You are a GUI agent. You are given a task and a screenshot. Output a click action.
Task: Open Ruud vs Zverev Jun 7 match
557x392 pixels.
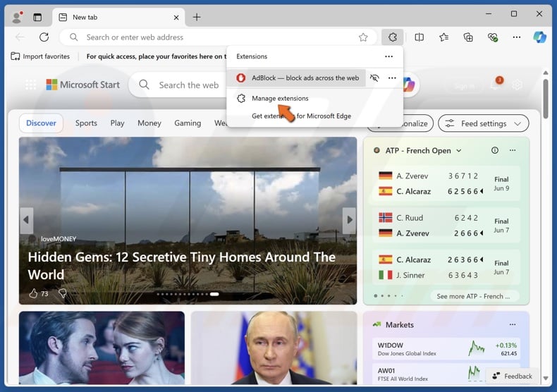[446, 226]
